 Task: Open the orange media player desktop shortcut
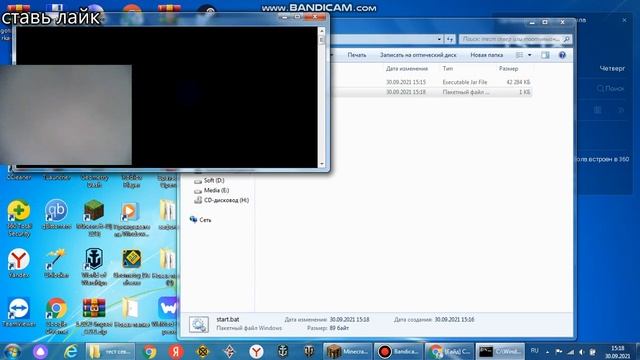click(131, 218)
